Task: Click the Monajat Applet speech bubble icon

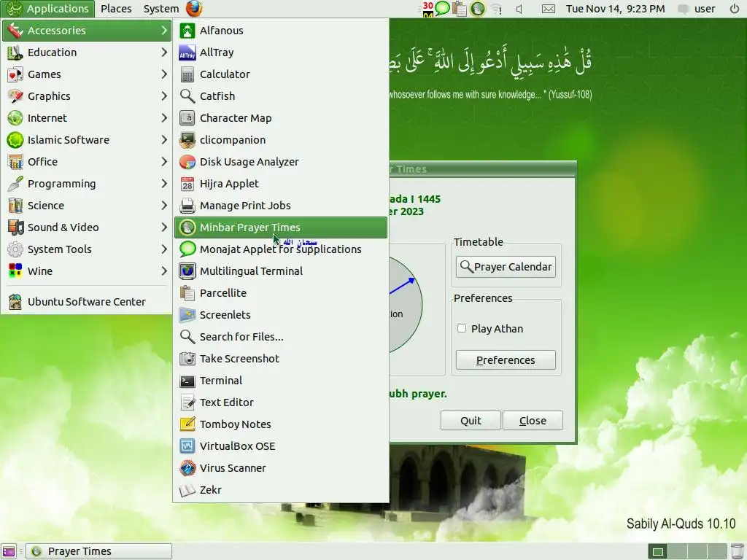Action: pos(187,249)
